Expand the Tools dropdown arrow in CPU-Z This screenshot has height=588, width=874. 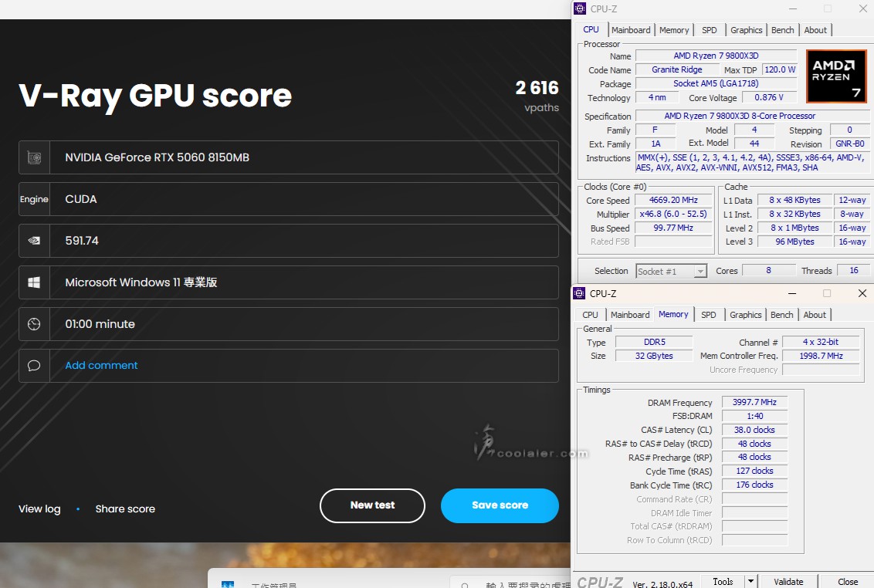(750, 581)
